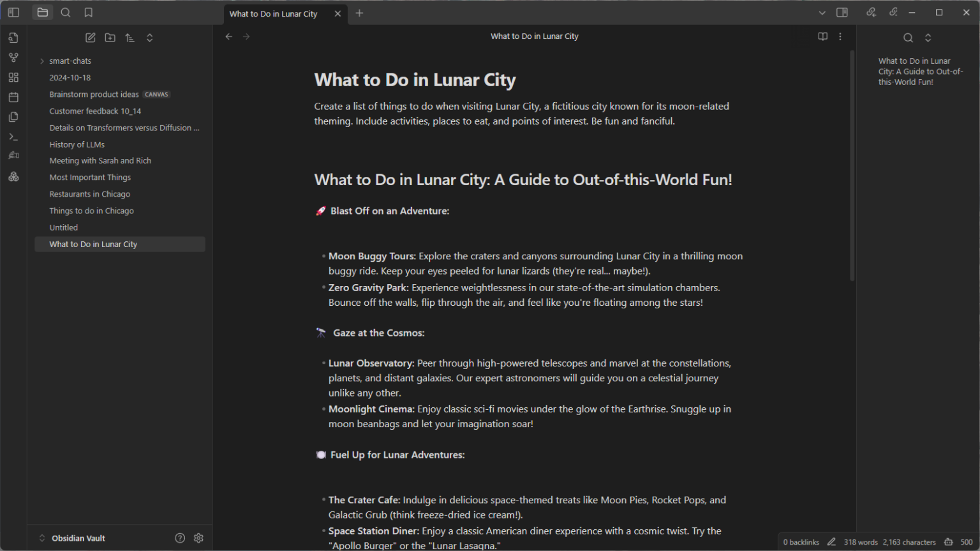Toggle the left sidebar
The height and width of the screenshot is (551, 980).
click(13, 13)
